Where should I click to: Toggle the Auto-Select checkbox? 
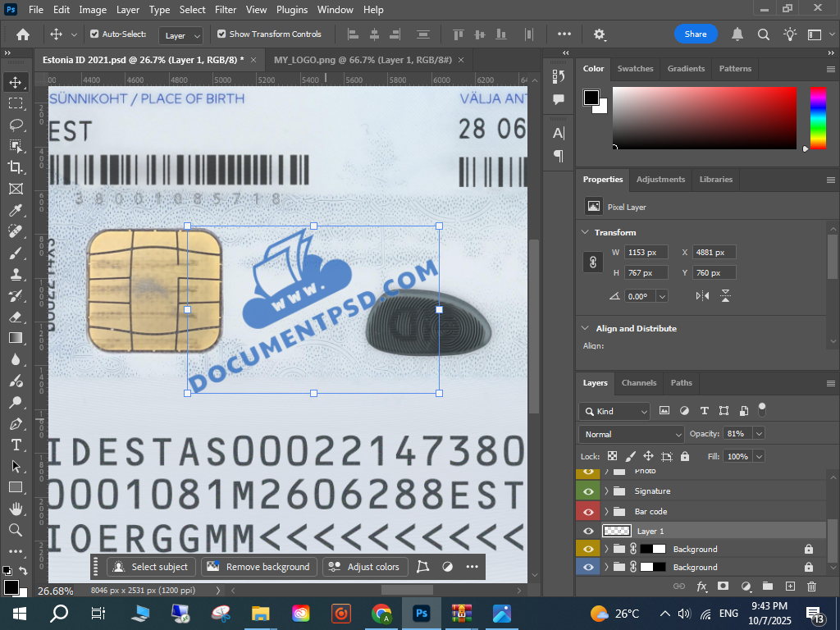tap(94, 34)
